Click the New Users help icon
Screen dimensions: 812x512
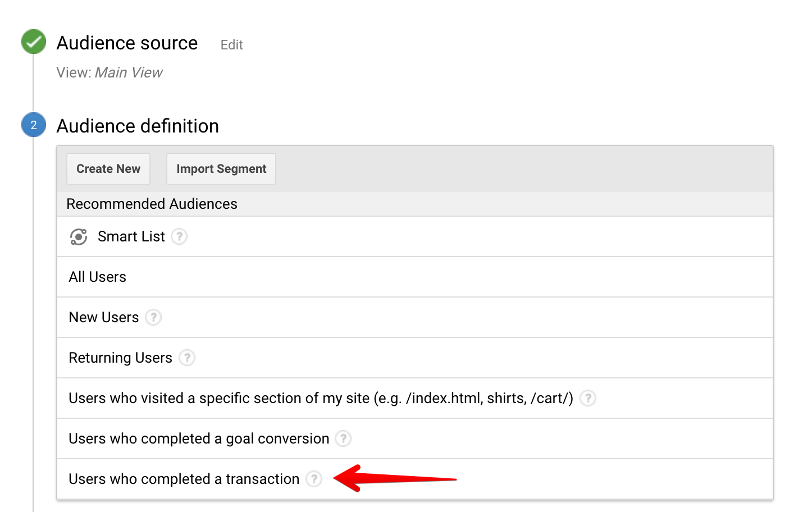click(x=153, y=317)
